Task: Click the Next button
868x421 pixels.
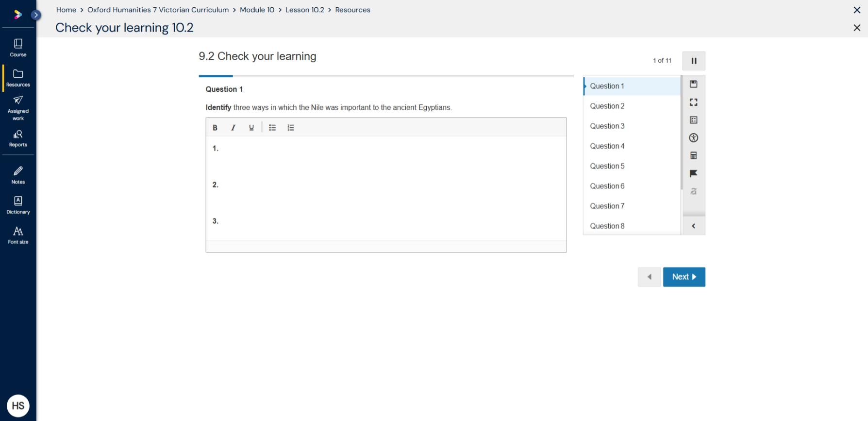Action: [684, 277]
